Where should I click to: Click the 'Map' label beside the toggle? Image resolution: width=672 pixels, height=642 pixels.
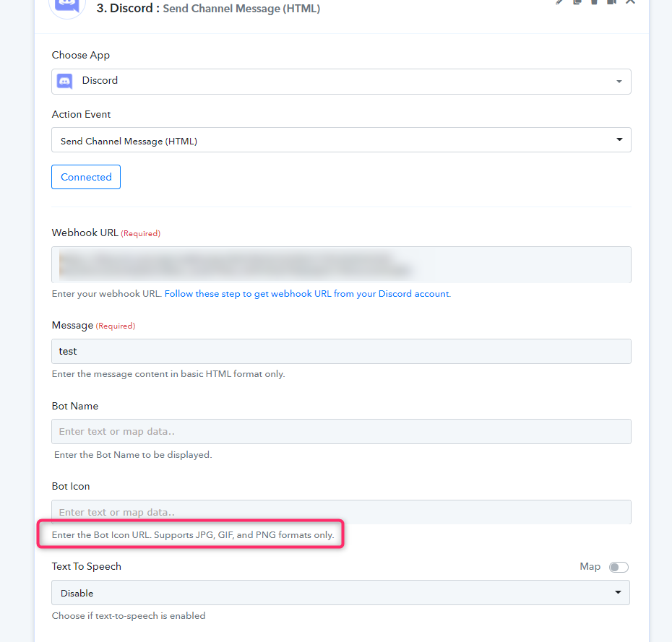click(590, 567)
